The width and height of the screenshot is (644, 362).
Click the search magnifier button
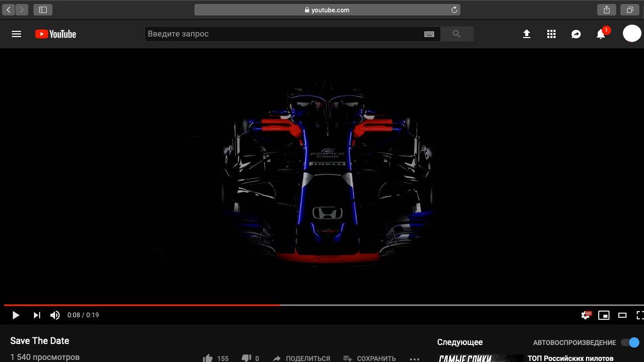[x=456, y=34]
